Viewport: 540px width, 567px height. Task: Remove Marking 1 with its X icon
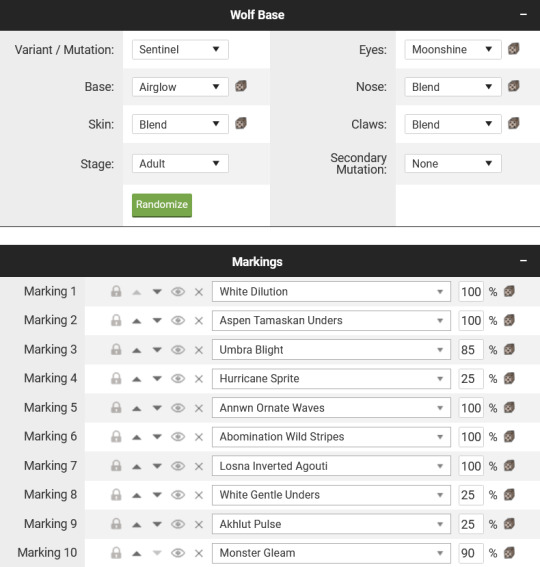pos(199,292)
